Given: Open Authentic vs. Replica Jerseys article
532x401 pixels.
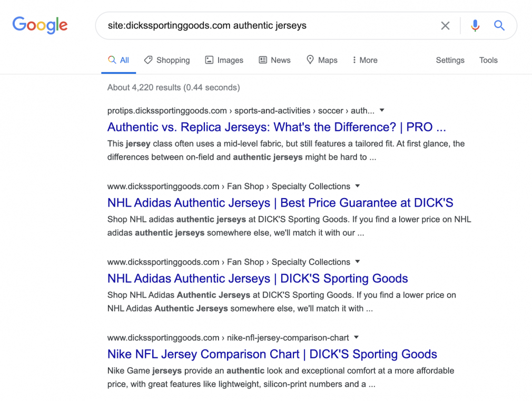Looking at the screenshot, I should (277, 127).
